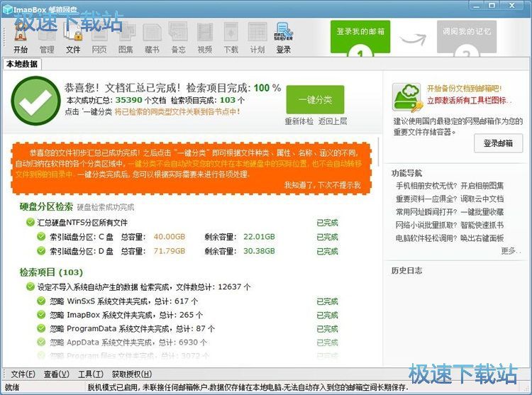Click check icon beside 设定不导入系统自动产生的数据
Viewport: 532px width, 395px height.
coord(31,286)
